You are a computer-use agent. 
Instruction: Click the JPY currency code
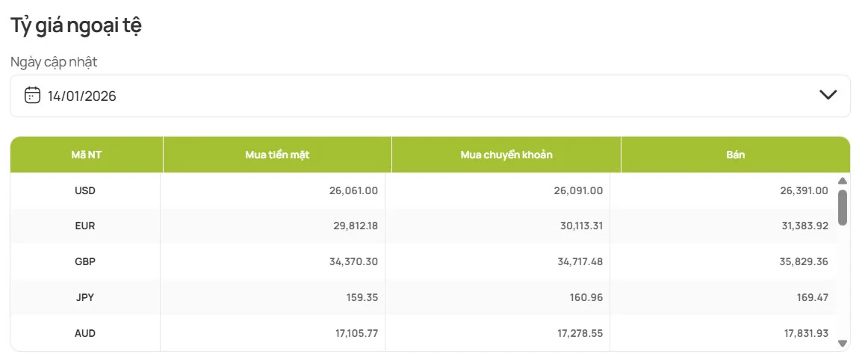(85, 297)
